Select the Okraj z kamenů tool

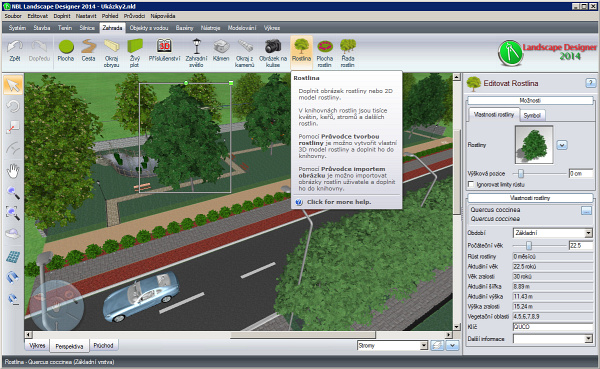(x=245, y=53)
